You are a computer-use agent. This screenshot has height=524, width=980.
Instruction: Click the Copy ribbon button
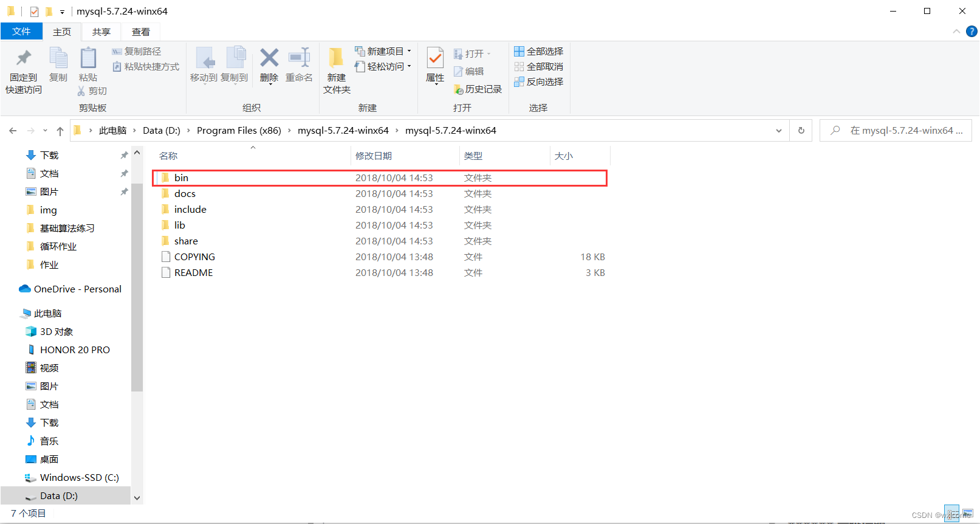58,64
